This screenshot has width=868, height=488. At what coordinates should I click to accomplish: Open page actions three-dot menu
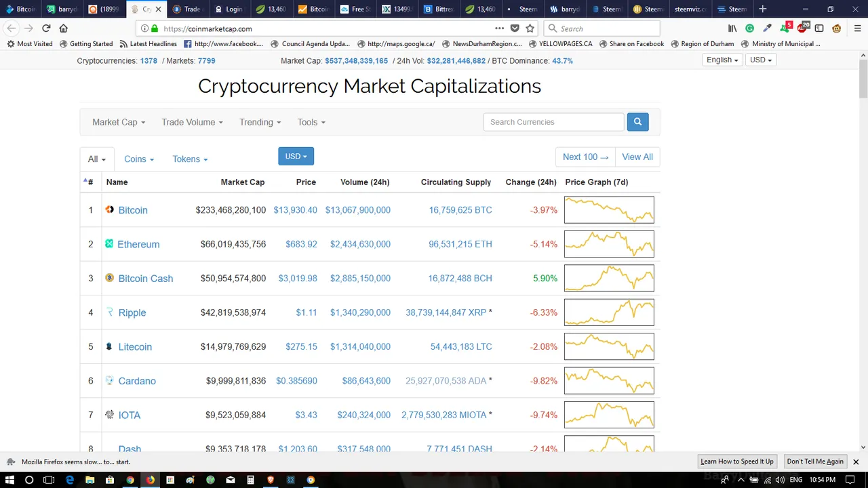point(499,28)
